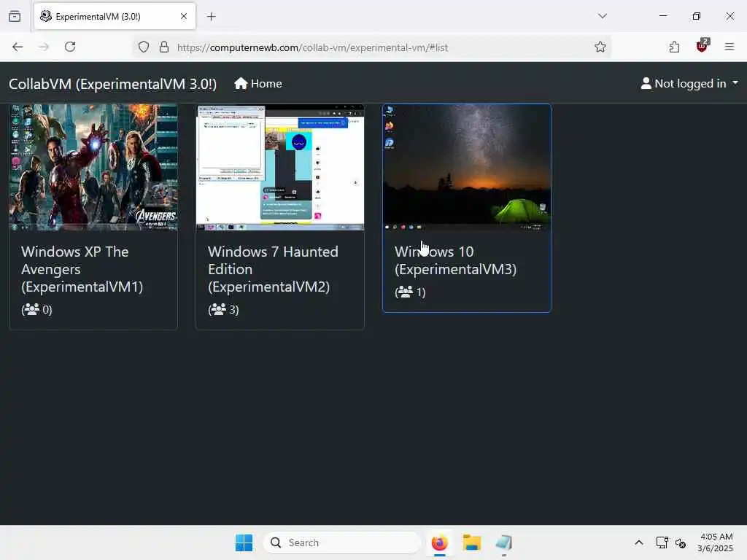
Task: Open the Windows XP The Avengers thumbnail
Action: point(93,168)
